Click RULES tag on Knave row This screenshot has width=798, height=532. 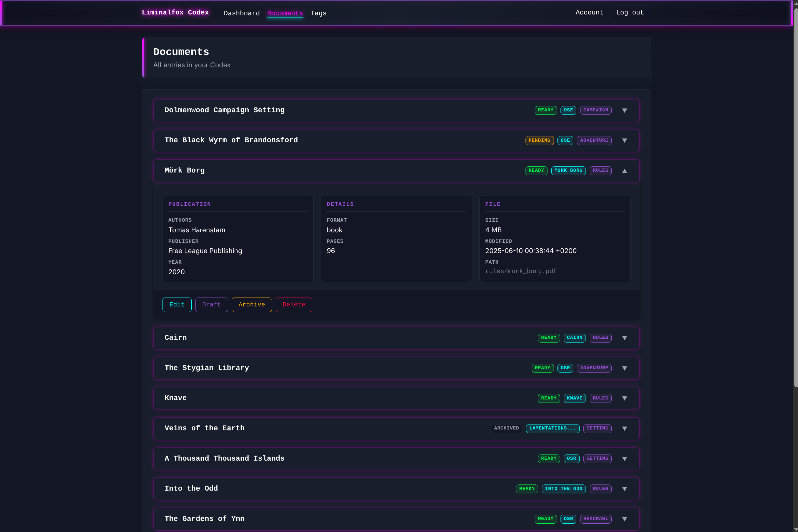pyautogui.click(x=600, y=398)
